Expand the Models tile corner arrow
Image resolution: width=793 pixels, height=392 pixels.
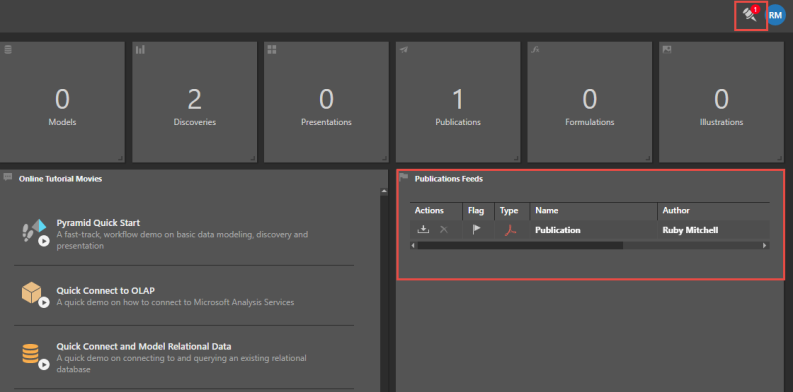(120, 158)
